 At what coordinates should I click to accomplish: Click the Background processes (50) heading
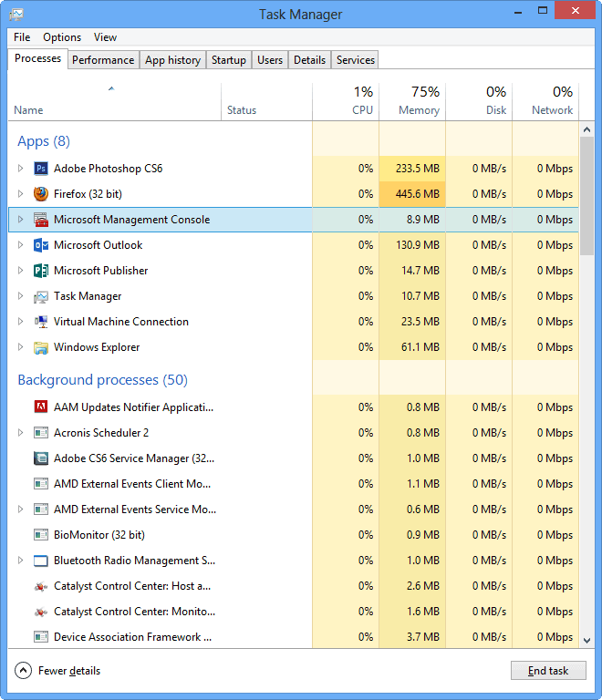point(103,380)
